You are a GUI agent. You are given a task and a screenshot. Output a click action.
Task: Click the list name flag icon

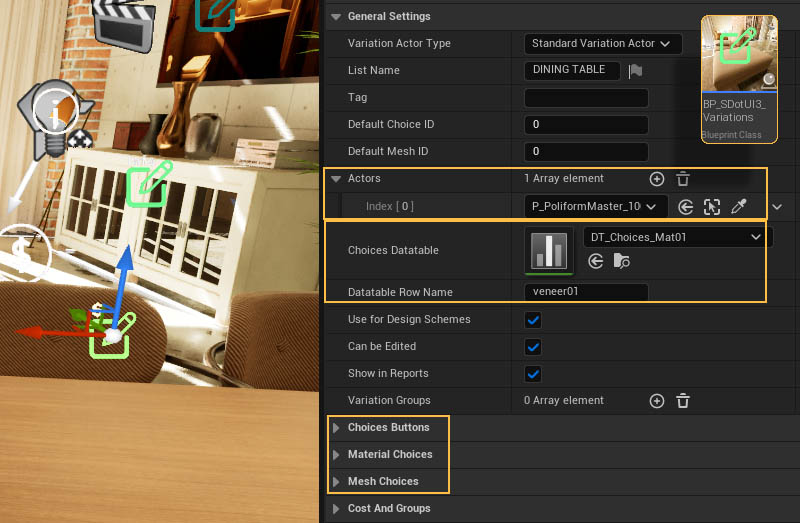point(635,70)
